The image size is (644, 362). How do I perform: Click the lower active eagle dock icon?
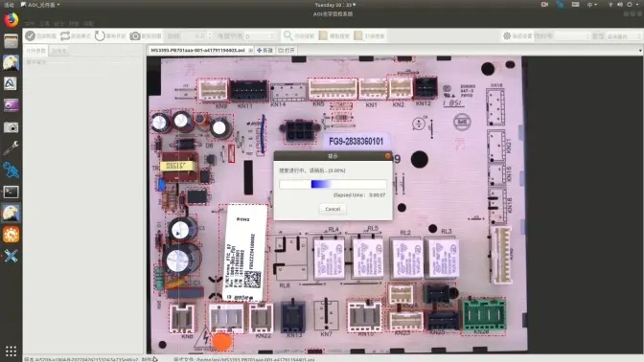[11, 213]
